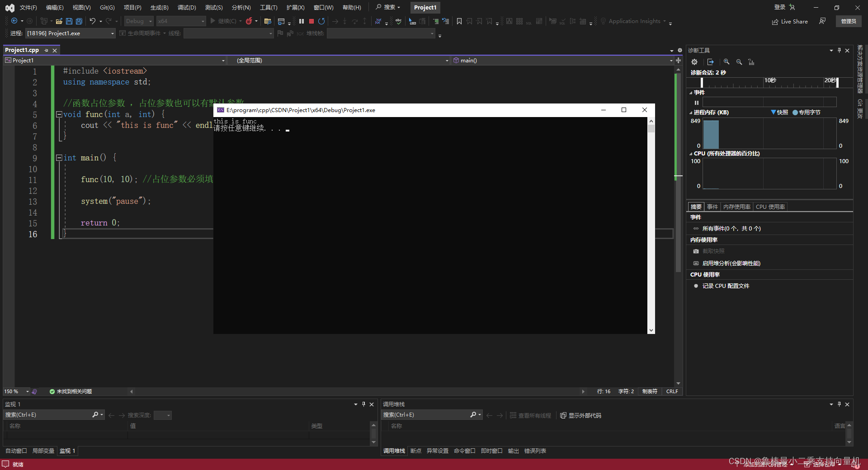Close the Project1.cpp tab
868x470 pixels.
pyautogui.click(x=55, y=50)
